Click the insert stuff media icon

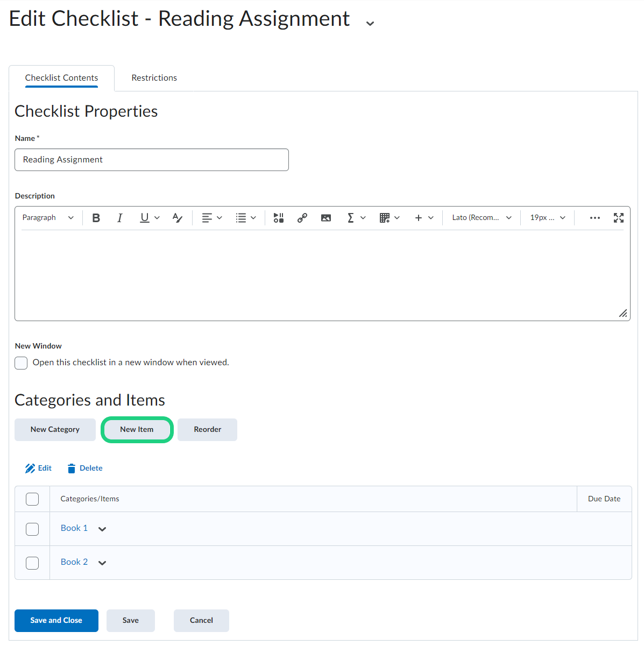pos(278,218)
